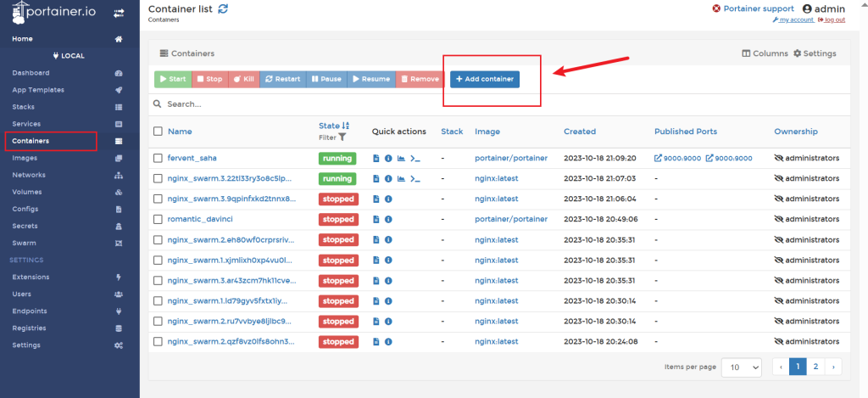Sort the list by State column
868x398 pixels.
[x=329, y=126]
